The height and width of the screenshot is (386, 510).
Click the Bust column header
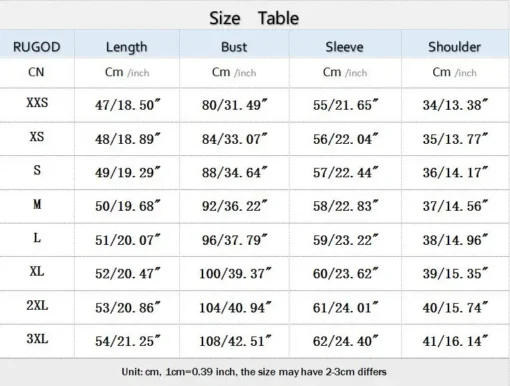click(x=234, y=47)
